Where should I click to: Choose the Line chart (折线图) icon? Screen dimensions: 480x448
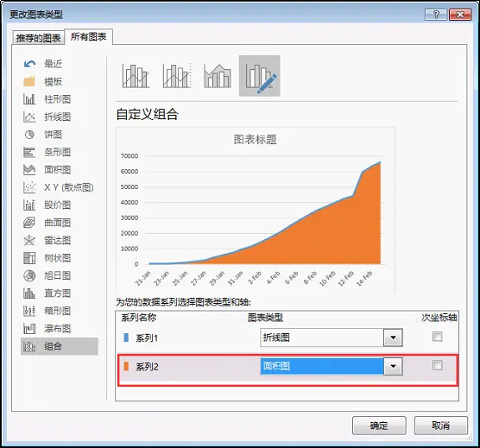coord(29,117)
